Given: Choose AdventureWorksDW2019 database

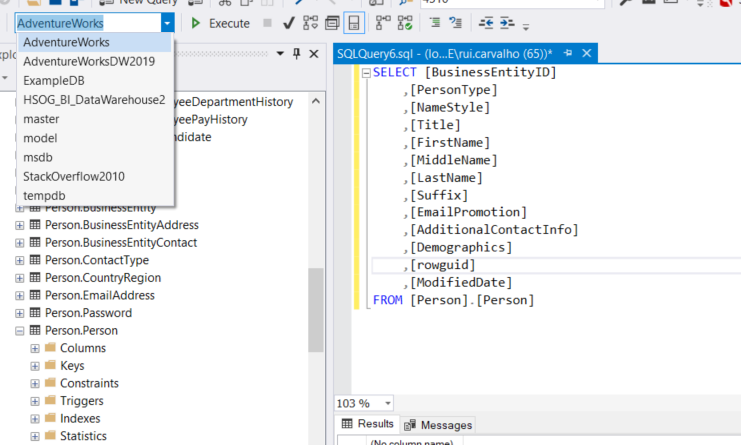Looking at the screenshot, I should (95, 61).
